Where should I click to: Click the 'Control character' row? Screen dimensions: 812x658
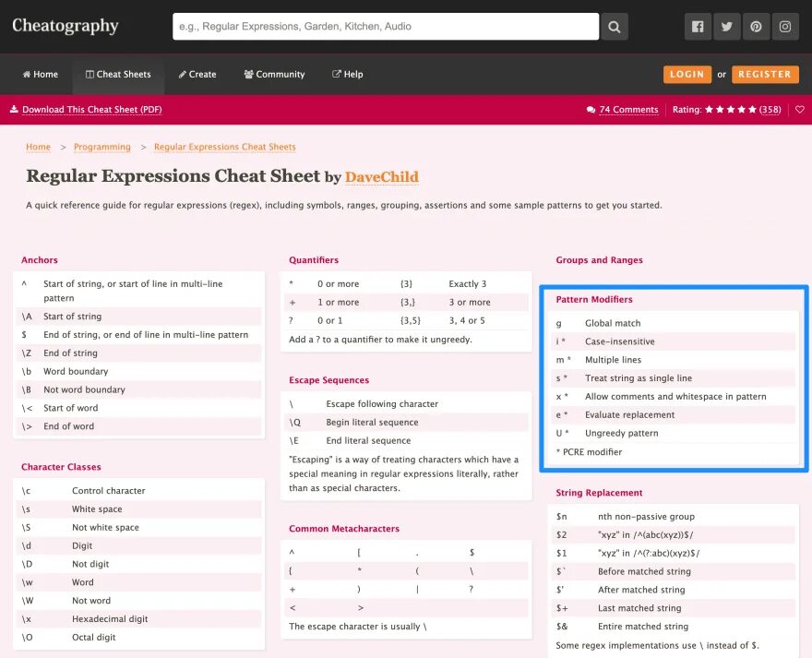(138, 491)
